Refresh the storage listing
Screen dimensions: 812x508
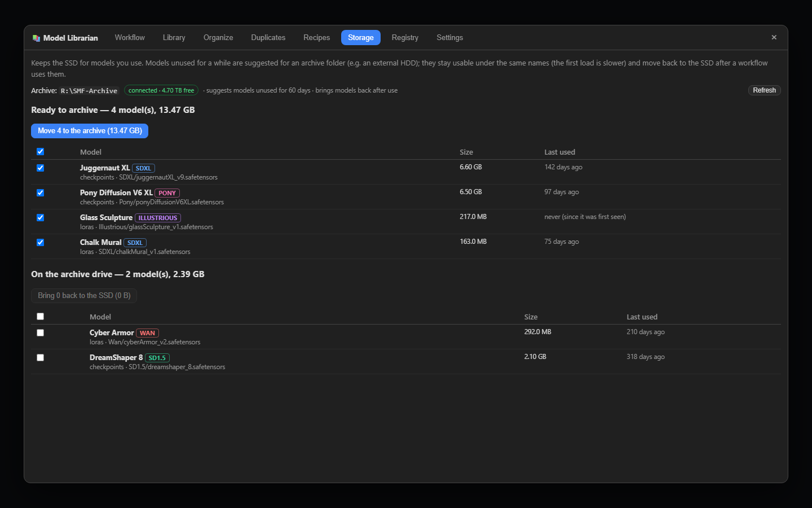(764, 90)
